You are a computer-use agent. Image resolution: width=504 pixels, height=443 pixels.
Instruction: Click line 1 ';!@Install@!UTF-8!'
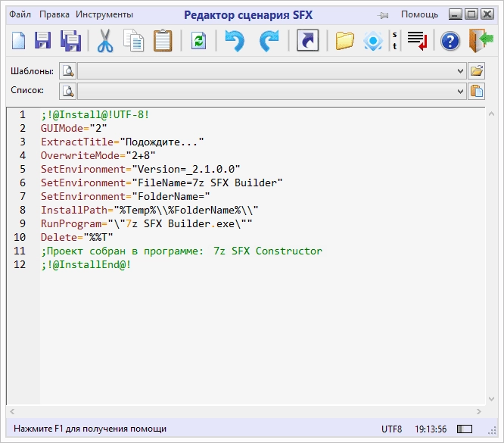95,114
